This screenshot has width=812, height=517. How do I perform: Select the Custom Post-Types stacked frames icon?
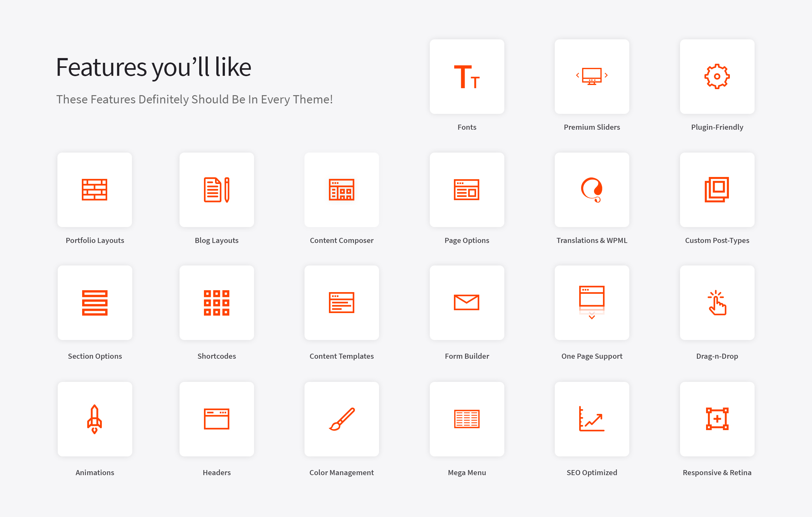point(717,190)
